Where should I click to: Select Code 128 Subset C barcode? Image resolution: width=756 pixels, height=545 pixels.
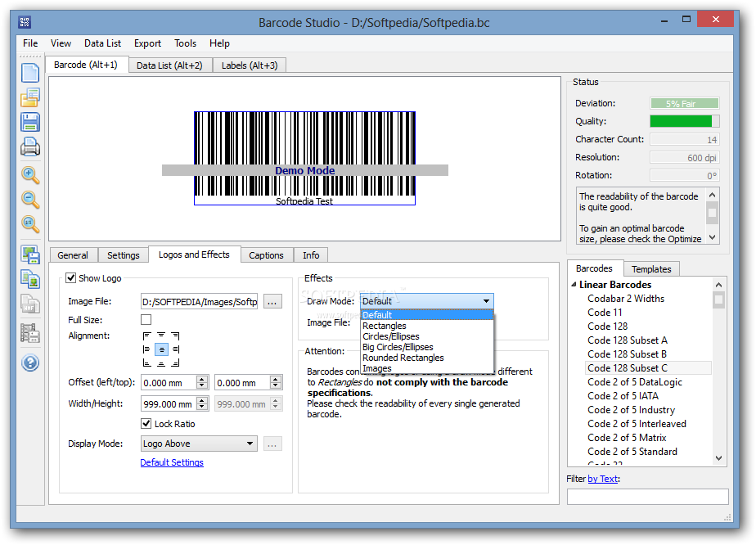pos(648,368)
